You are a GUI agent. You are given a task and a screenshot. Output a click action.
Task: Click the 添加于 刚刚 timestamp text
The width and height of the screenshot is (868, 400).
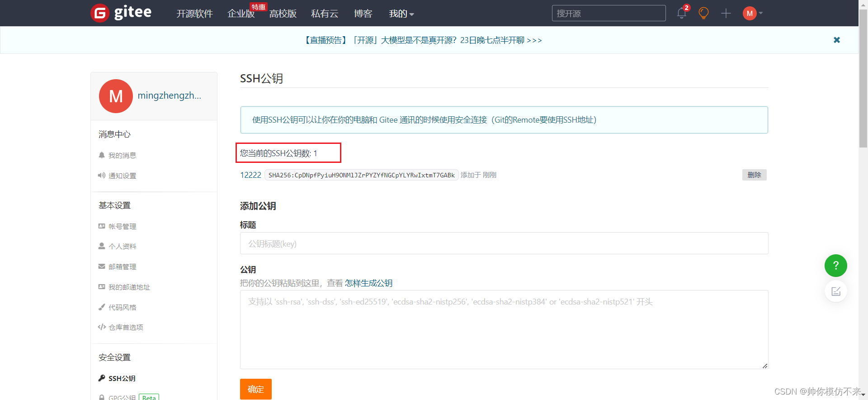(478, 175)
